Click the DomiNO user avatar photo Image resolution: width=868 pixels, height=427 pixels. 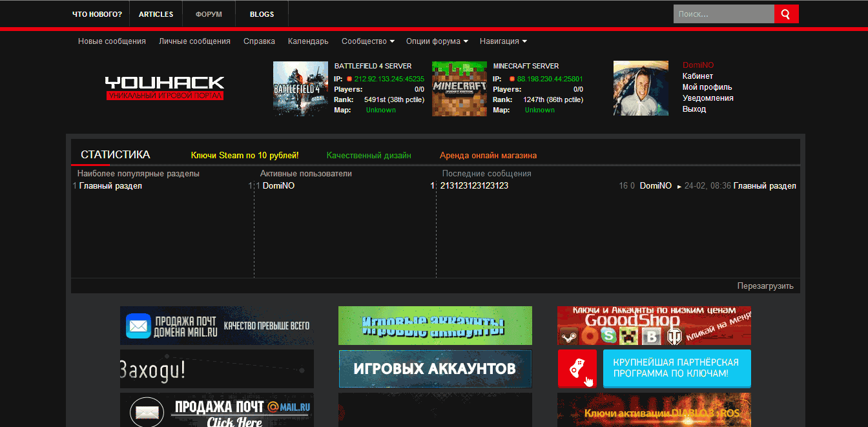point(641,89)
